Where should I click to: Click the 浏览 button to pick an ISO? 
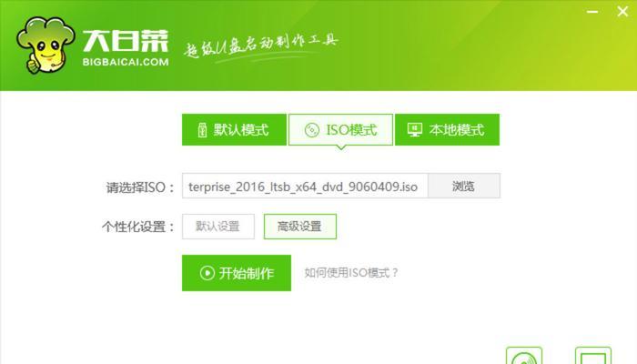tap(464, 186)
